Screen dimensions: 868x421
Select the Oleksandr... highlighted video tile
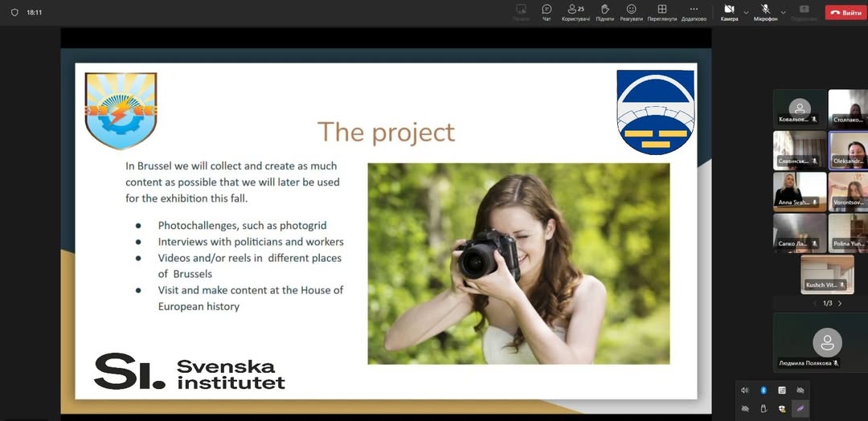[848, 150]
